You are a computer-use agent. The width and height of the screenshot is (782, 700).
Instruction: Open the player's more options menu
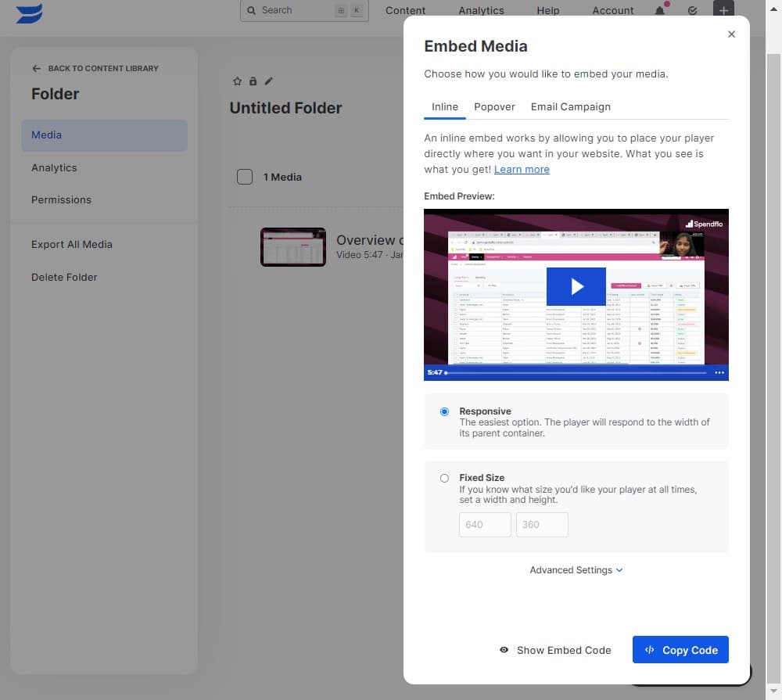point(719,373)
